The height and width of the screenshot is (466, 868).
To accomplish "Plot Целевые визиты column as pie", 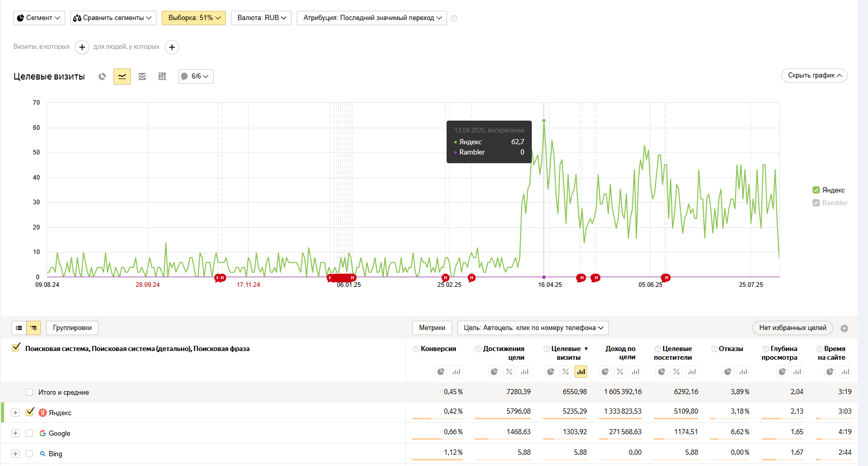I will point(550,372).
